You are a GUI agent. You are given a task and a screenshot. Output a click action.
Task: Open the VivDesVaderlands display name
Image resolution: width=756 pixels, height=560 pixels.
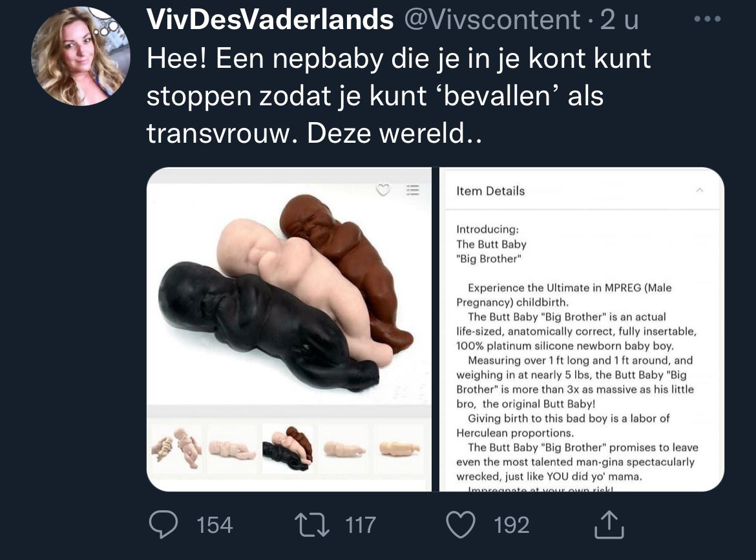point(270,19)
